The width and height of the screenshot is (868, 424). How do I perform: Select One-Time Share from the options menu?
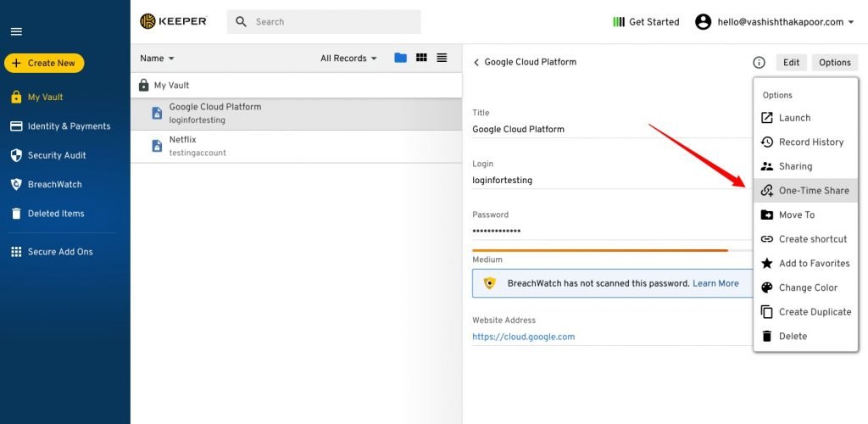pos(813,191)
